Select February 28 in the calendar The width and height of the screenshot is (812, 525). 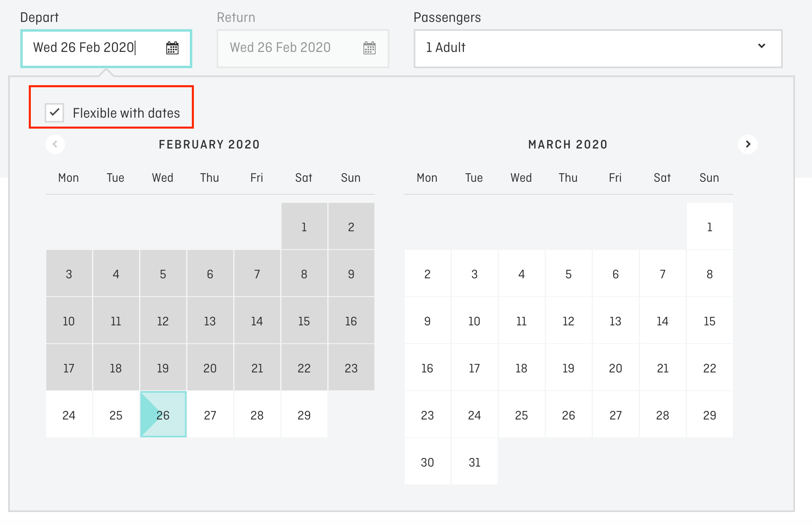point(257,415)
